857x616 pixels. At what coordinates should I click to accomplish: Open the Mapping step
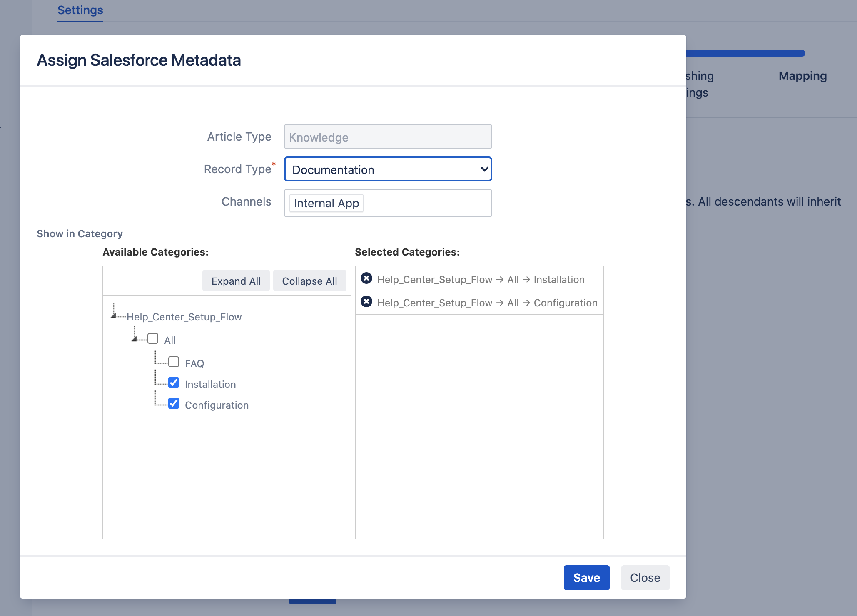point(802,76)
